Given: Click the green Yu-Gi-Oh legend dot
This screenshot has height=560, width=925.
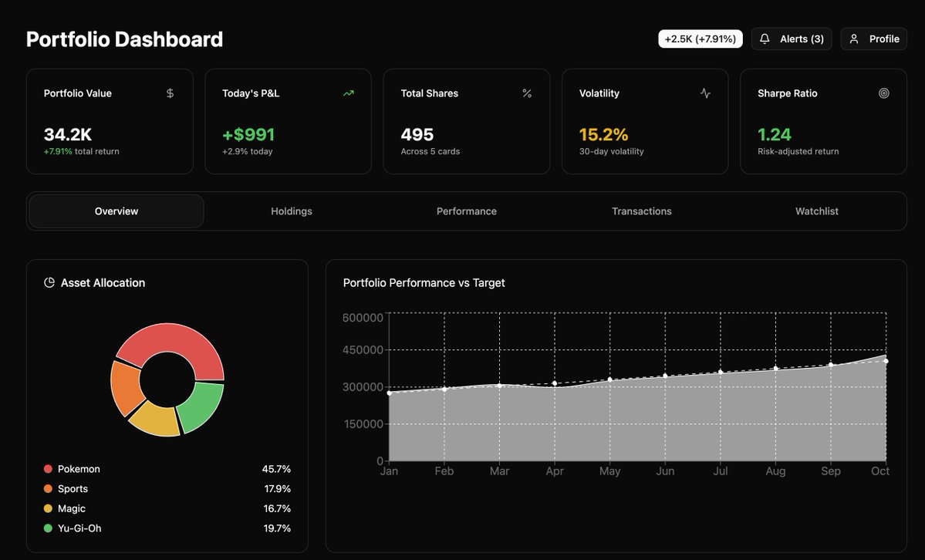Looking at the screenshot, I should tap(49, 528).
